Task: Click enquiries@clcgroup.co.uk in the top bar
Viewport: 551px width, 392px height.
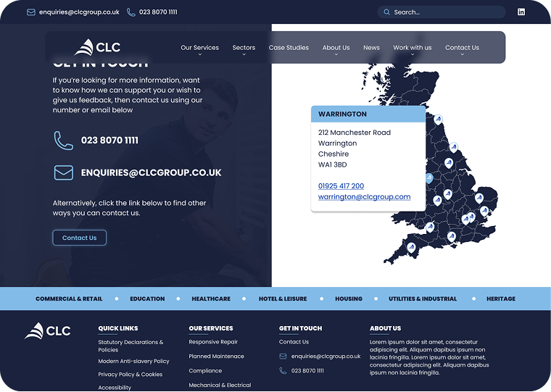Action: (x=79, y=12)
